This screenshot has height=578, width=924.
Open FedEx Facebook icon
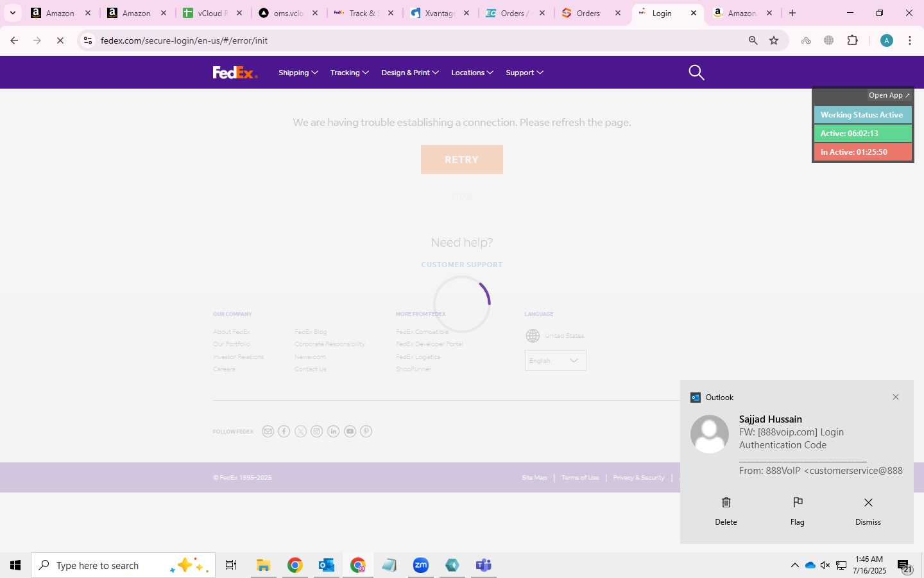click(x=284, y=432)
